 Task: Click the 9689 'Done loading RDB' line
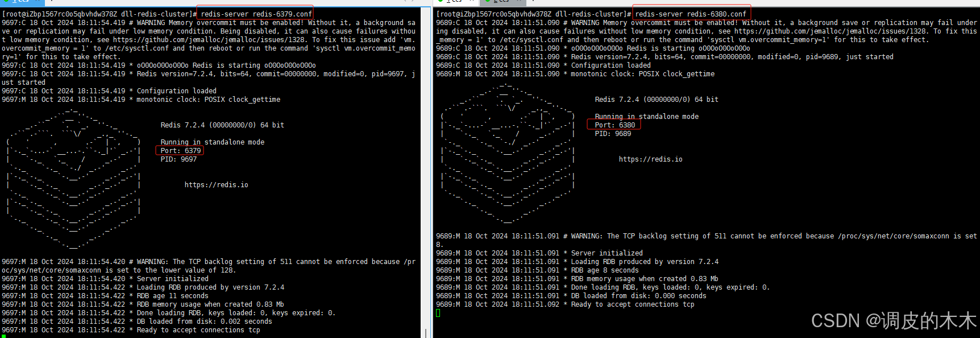point(603,287)
